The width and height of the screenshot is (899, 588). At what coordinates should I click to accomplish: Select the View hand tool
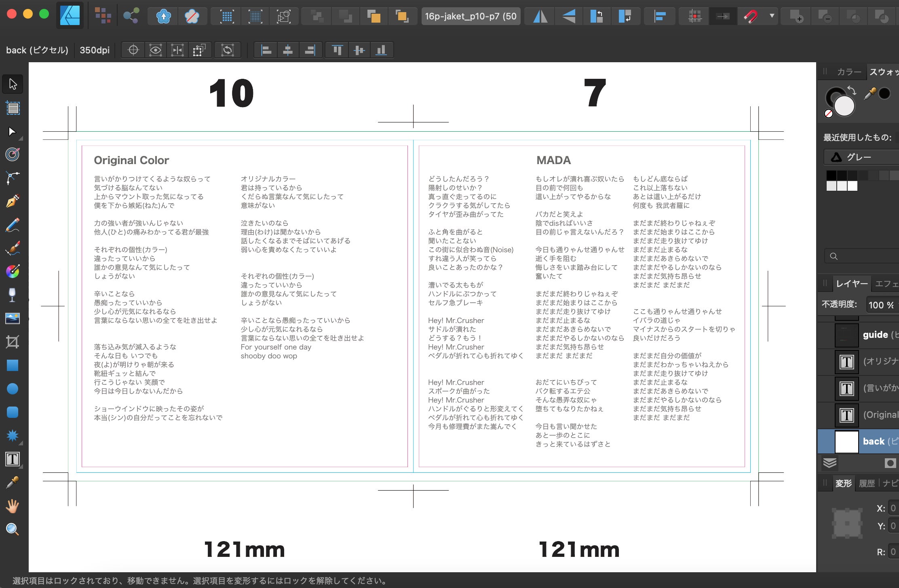13,506
